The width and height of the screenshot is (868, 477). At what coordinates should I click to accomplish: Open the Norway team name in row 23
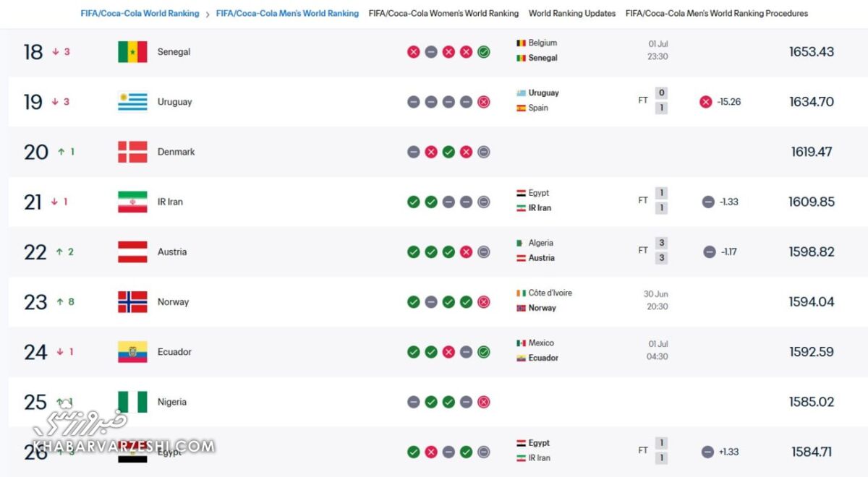[x=174, y=302]
